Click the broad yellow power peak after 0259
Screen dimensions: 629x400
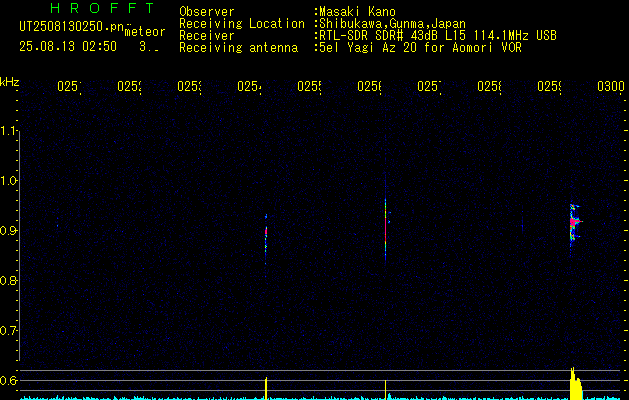click(x=576, y=384)
